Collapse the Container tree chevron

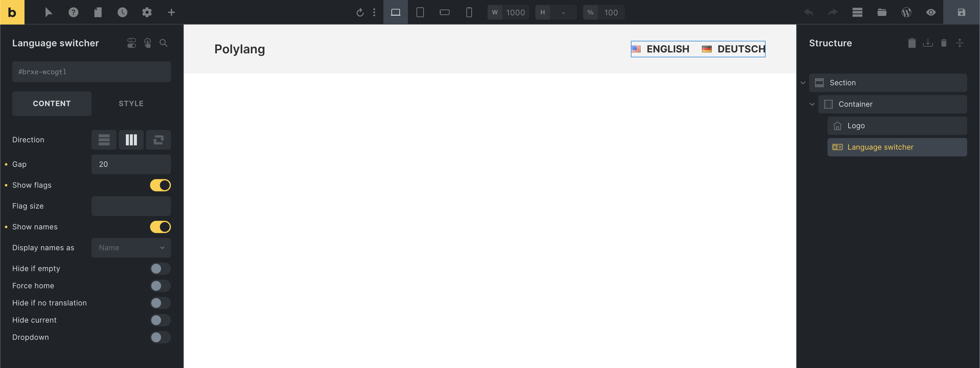coord(812,104)
